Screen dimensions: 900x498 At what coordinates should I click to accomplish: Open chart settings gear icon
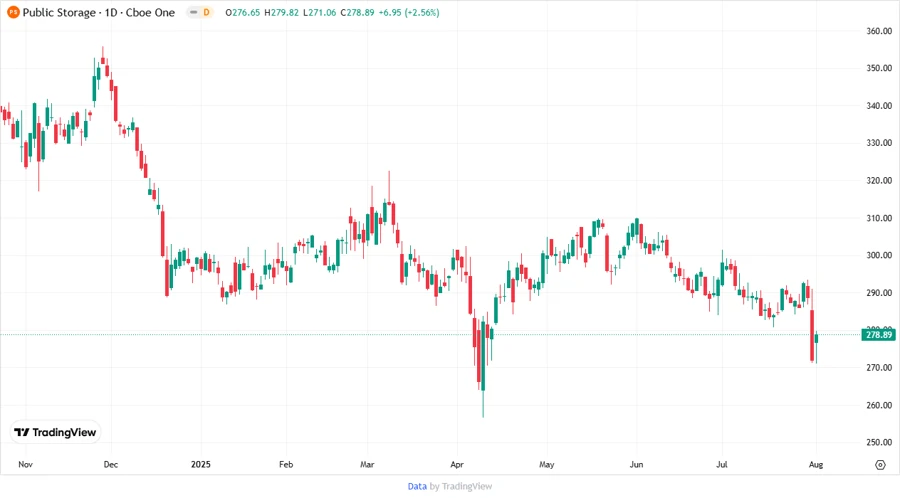coord(880,465)
